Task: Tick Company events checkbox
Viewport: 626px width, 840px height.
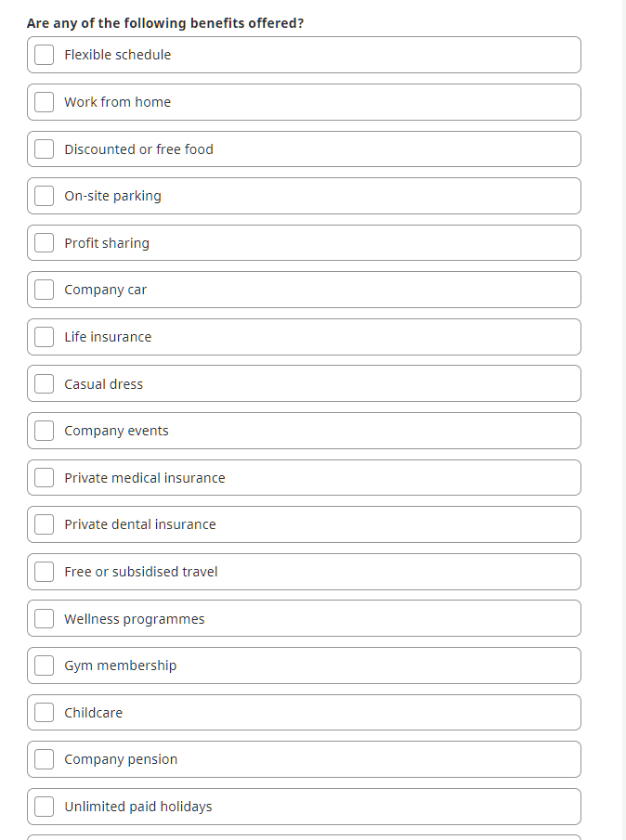Action: 45,431
